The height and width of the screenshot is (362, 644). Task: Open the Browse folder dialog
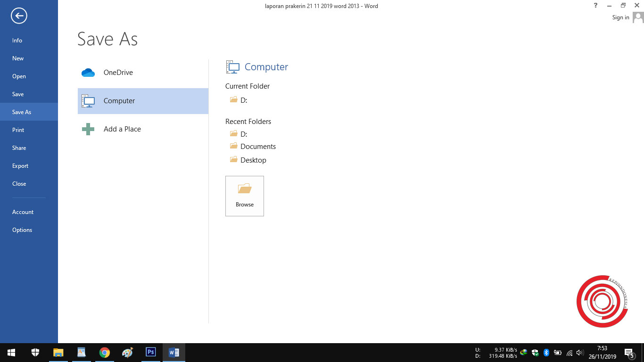pos(244,196)
